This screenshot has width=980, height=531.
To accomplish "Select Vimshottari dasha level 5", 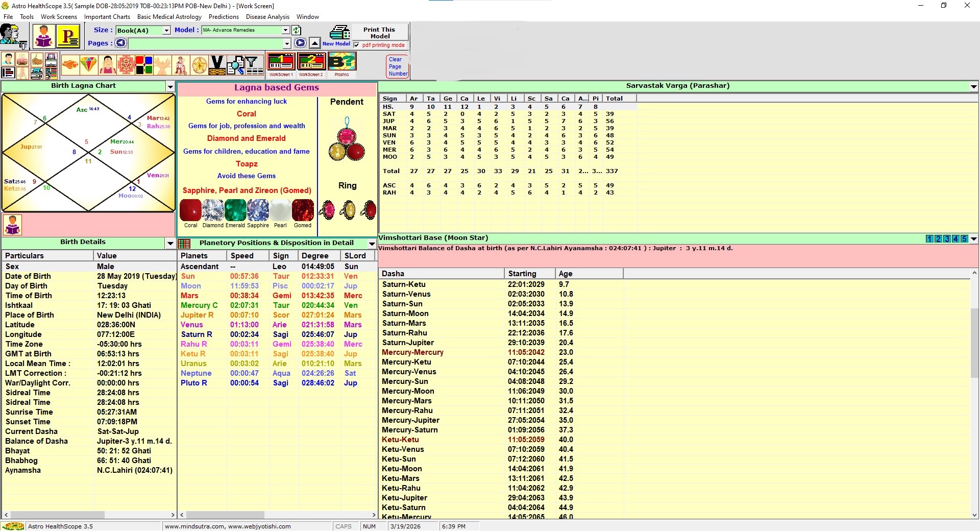I will click(x=964, y=238).
